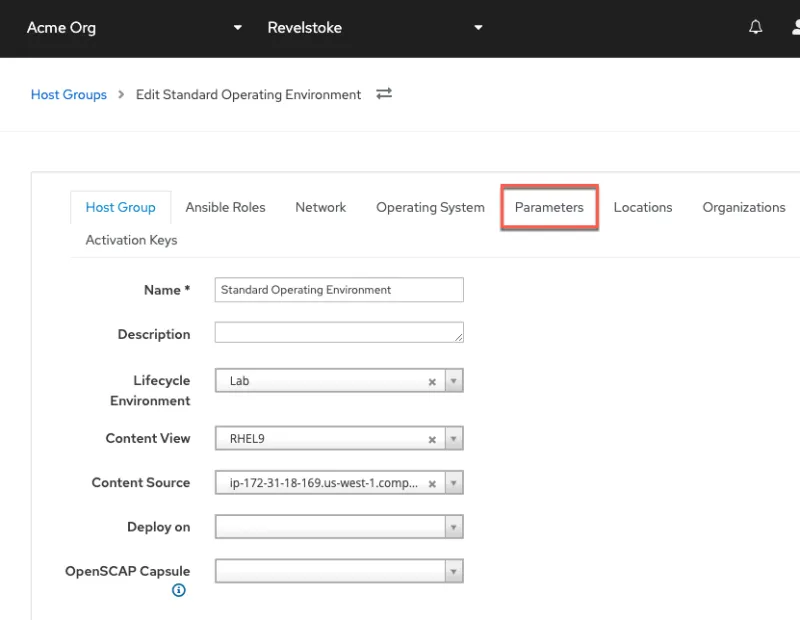Open the Ansible Roles tab

pos(226,207)
